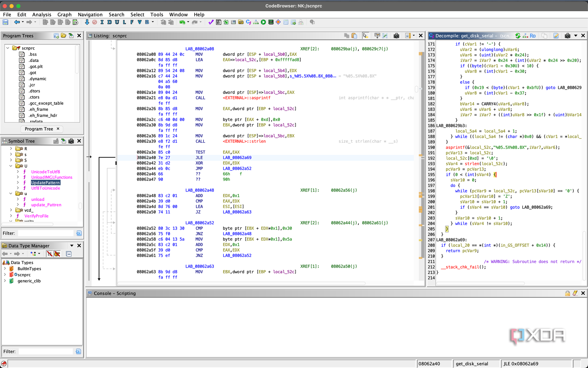Save the program using the disk icon
The image size is (588, 368).
[6, 22]
